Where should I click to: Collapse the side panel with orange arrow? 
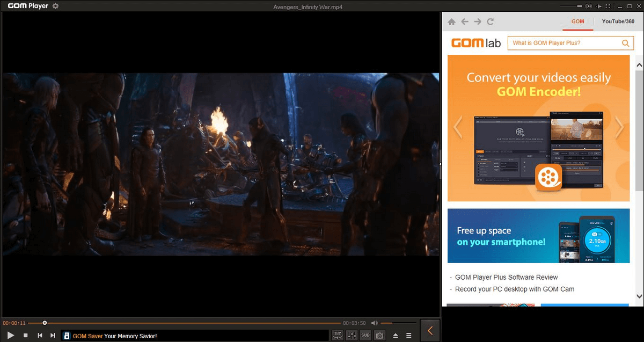pos(430,331)
